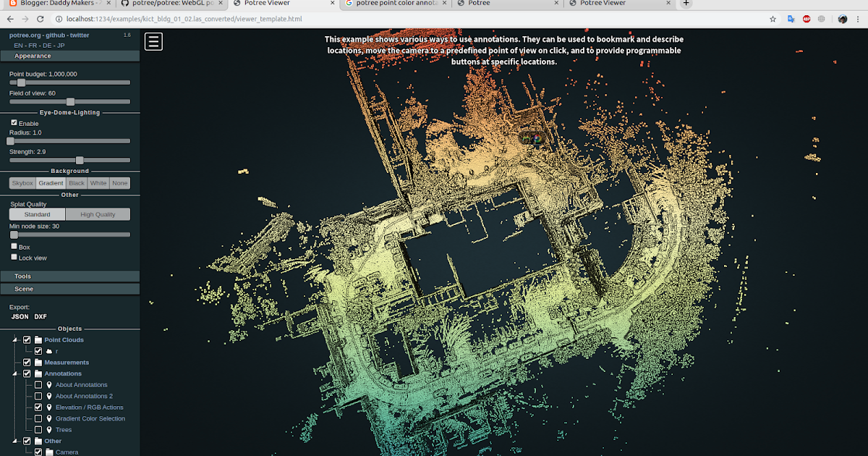This screenshot has width=868, height=456.
Task: Switch to the potree point color Google tab
Action: click(394, 4)
